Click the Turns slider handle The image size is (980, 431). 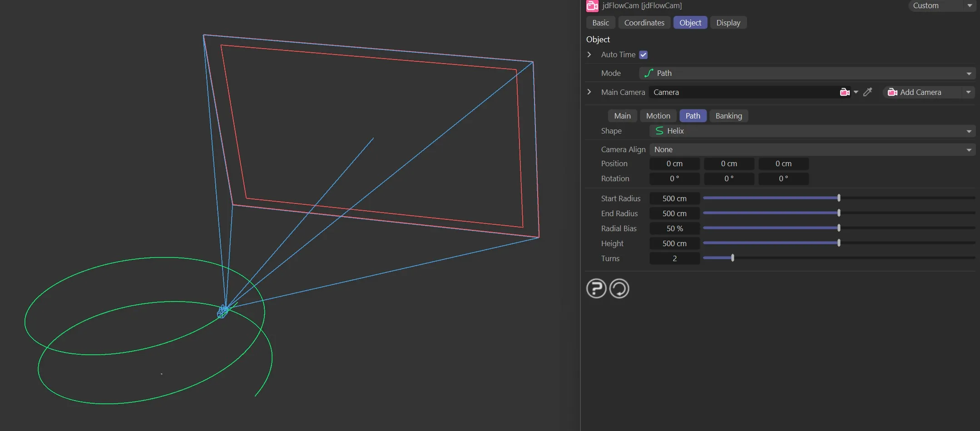click(x=733, y=258)
